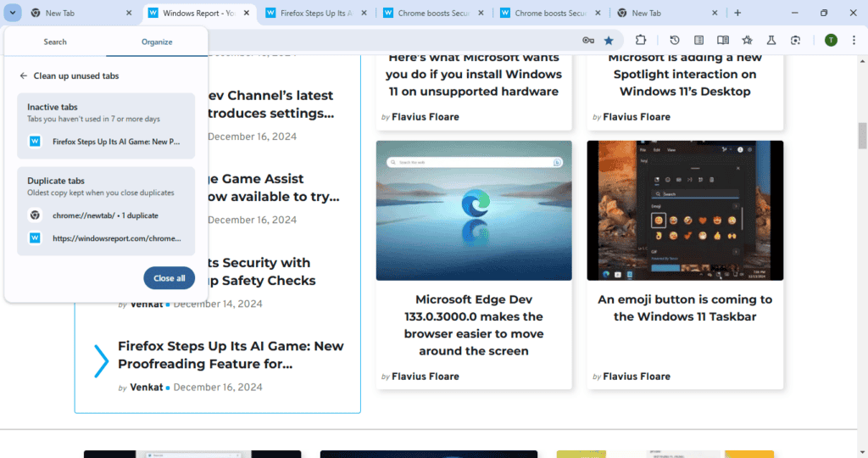Viewport: 868px width, 458px height.
Task: Select the Organize tab in tab panel
Action: click(x=157, y=42)
